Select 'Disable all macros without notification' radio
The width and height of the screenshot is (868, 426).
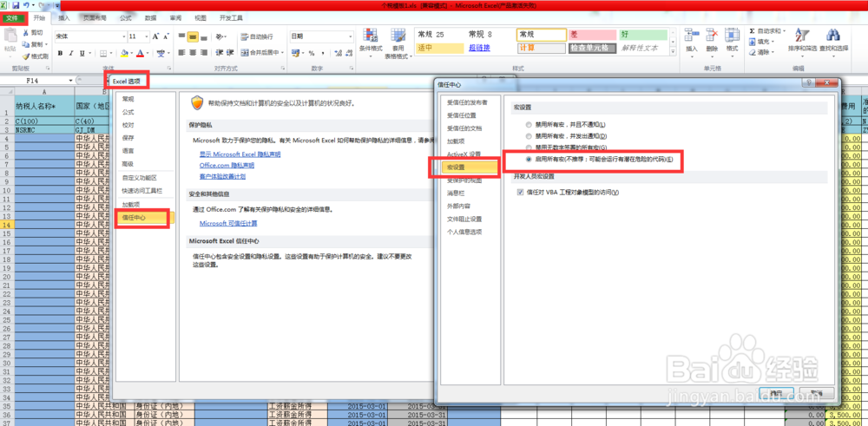click(529, 124)
